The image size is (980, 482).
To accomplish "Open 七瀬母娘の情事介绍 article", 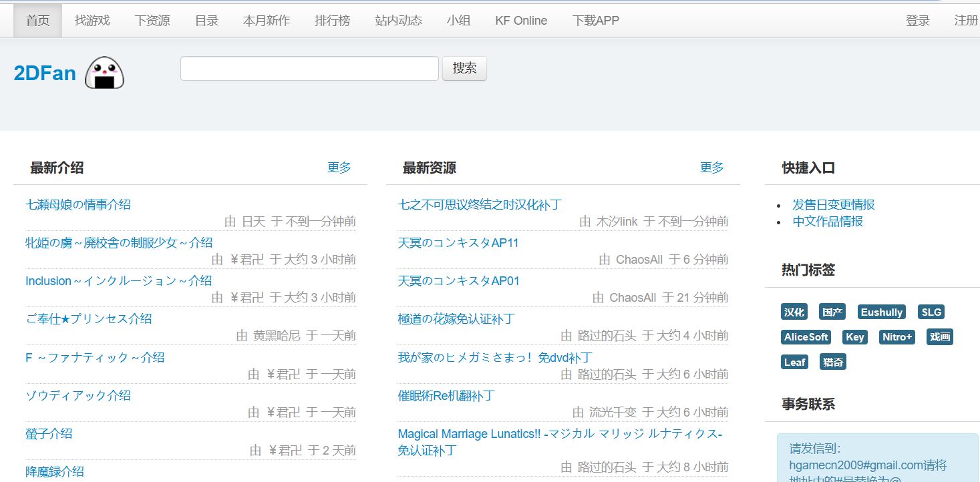I will [78, 205].
